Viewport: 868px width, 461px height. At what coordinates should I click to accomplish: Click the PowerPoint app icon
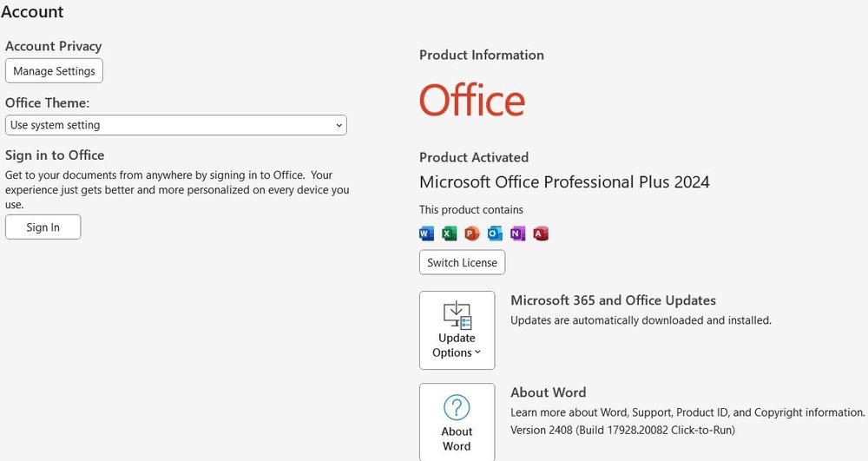pos(472,234)
